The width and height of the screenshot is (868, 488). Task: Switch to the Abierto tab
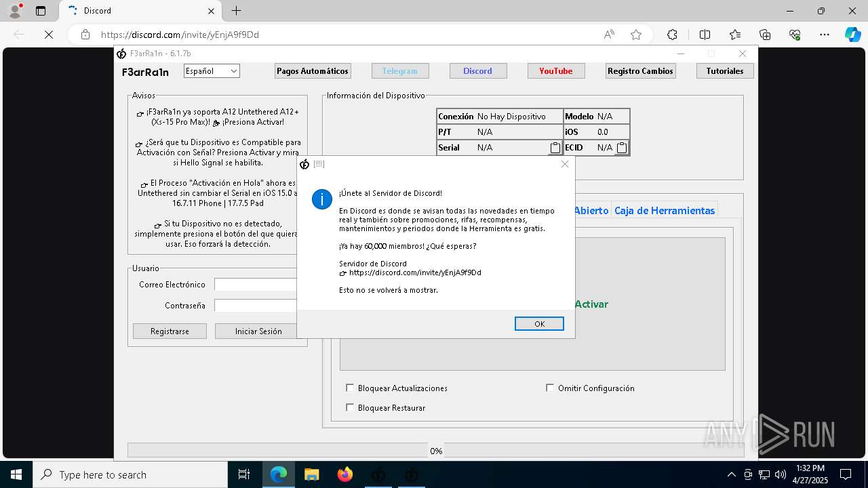[591, 210]
